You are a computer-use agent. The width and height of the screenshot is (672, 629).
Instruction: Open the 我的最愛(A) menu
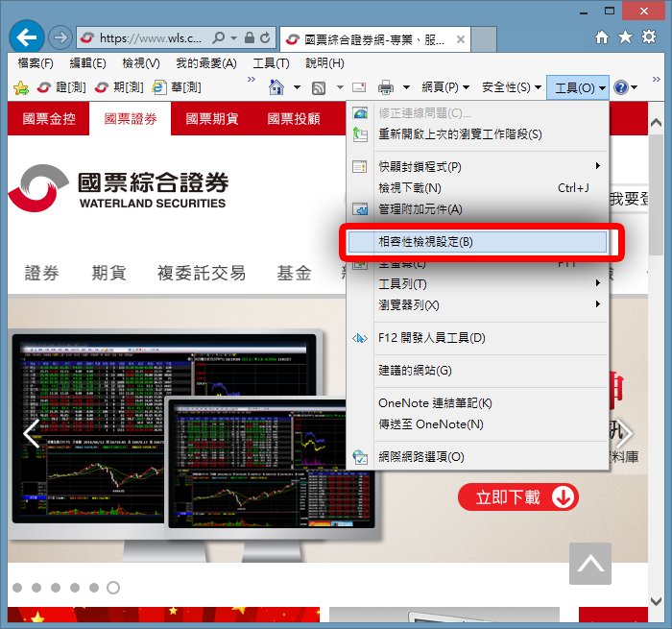[206, 63]
